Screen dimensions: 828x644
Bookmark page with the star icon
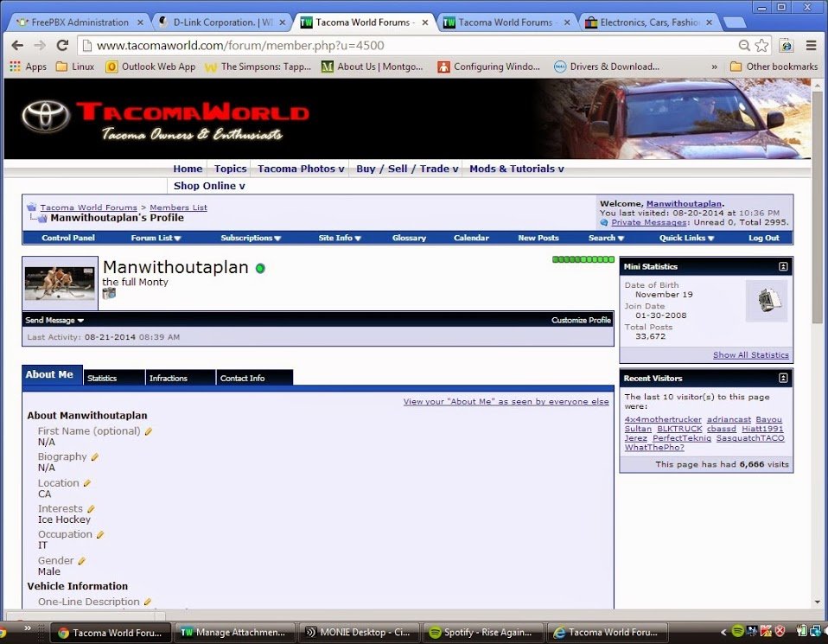click(x=761, y=46)
